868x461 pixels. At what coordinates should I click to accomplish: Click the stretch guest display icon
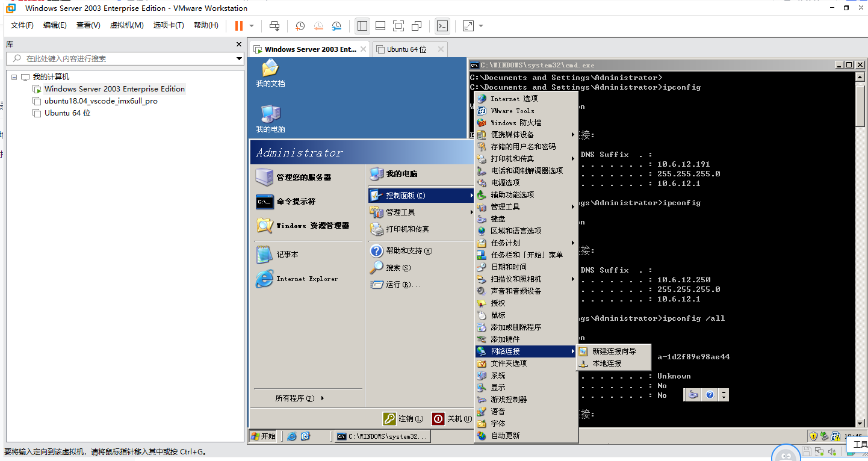468,26
